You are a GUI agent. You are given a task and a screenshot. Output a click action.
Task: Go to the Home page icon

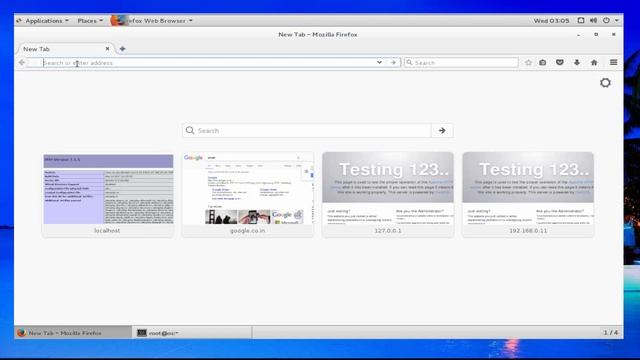[x=594, y=62]
